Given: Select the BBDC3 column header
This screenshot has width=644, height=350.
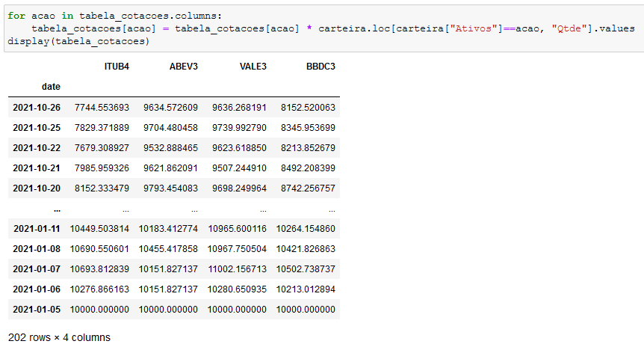Looking at the screenshot, I should pyautogui.click(x=321, y=67).
